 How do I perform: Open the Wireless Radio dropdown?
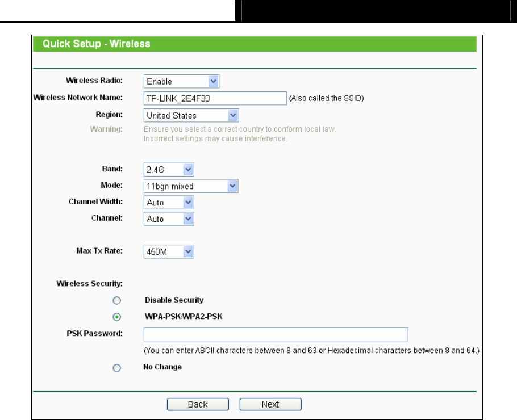click(181, 81)
